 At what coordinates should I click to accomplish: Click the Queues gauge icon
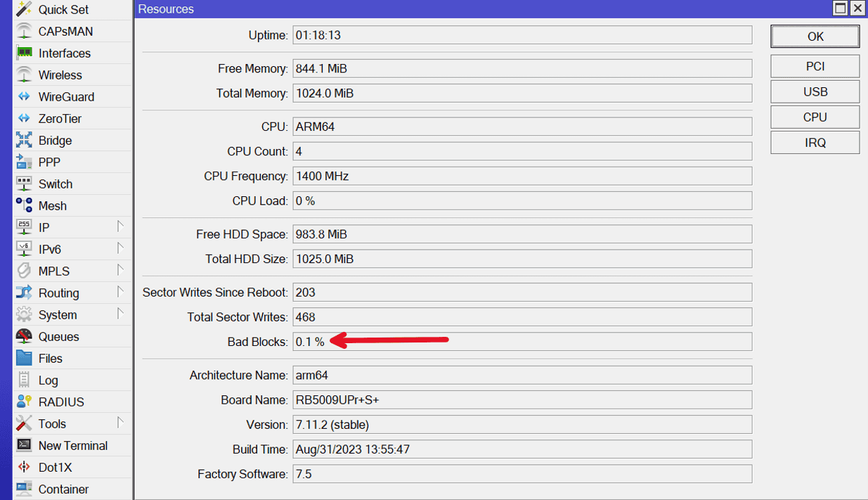pyautogui.click(x=24, y=337)
